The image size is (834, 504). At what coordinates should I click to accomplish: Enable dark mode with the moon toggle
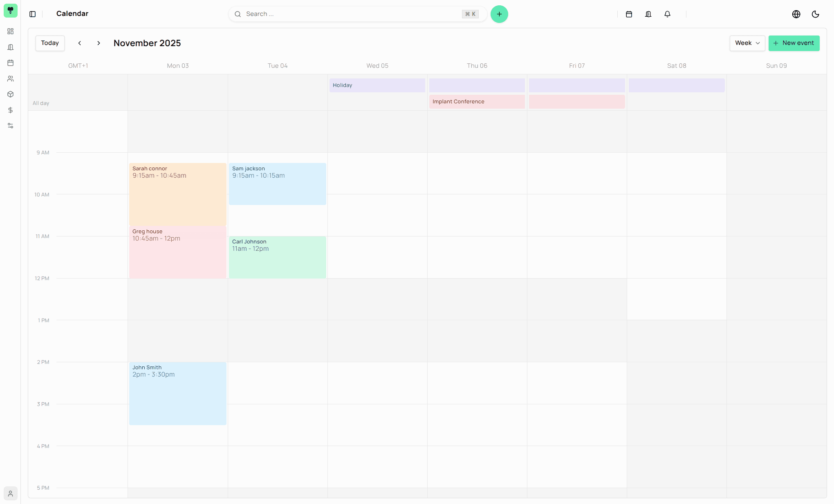pos(816,14)
